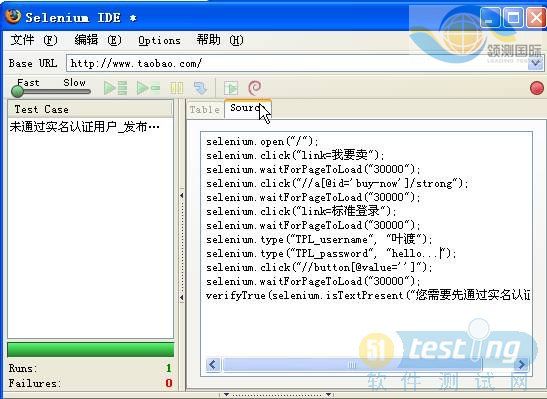Click the lower splitter arrow on divider

182,298
